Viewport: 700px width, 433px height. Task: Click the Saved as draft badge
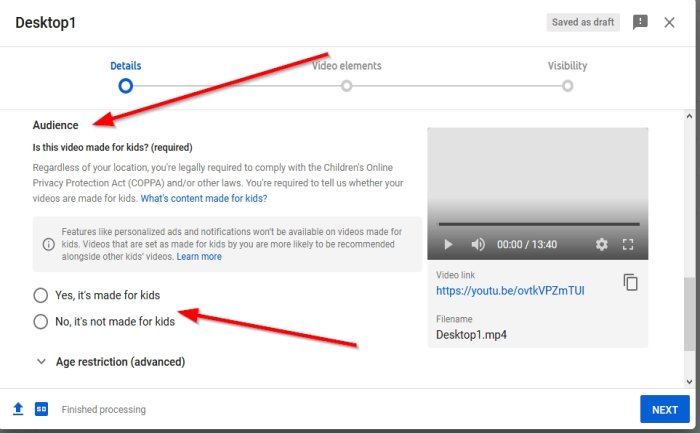click(583, 22)
